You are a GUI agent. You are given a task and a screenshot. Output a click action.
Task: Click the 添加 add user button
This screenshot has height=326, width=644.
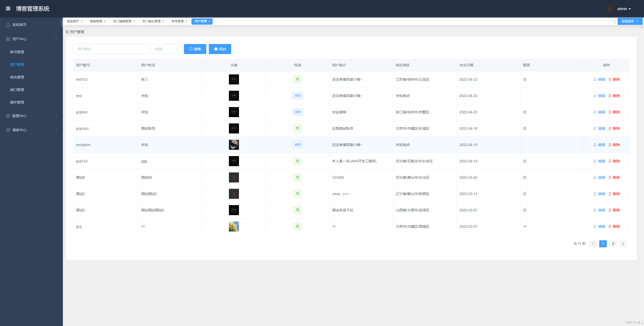220,49
